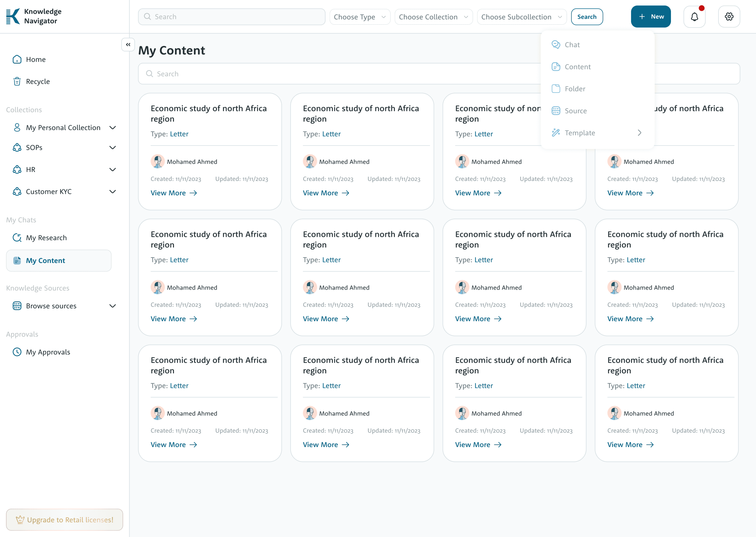Viewport: 756px width, 537px height.
Task: Open the Choose Collection dropdown
Action: (433, 17)
